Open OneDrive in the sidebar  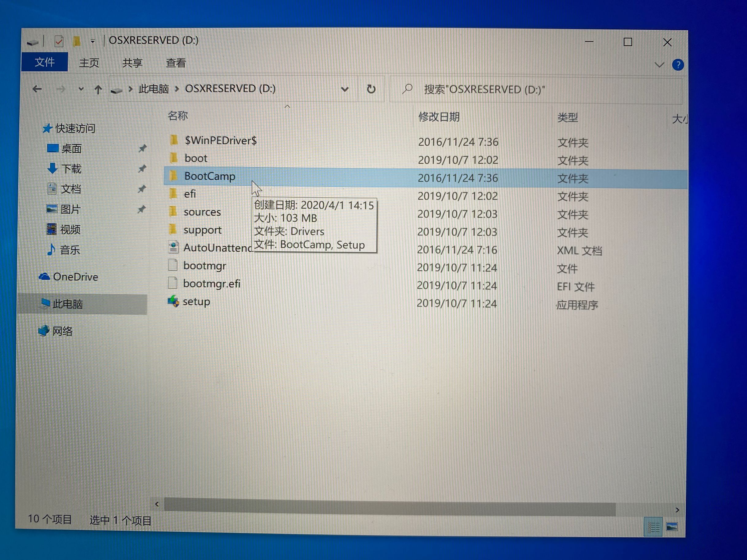[x=75, y=277]
